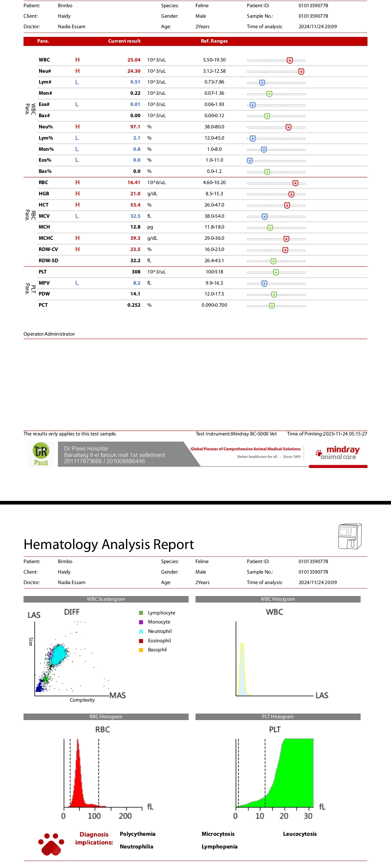The height and width of the screenshot is (868, 391).
Task: Click the Leucocytosis diagnosis text
Action: [x=300, y=834]
